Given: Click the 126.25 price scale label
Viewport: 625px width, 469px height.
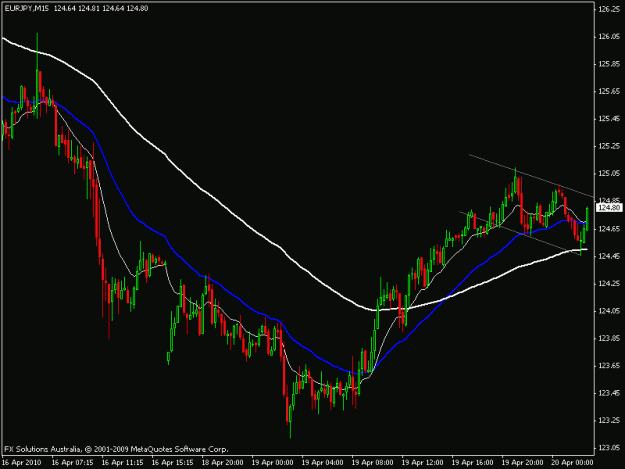Looking at the screenshot, I should (609, 9).
